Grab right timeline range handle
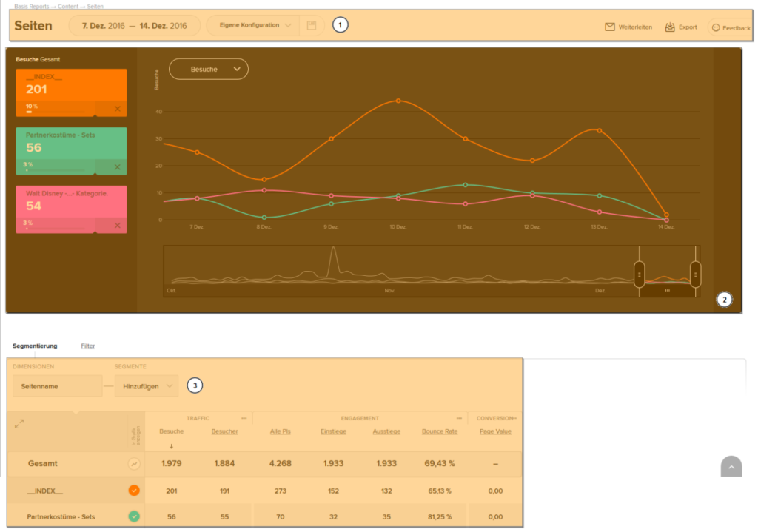This screenshot has height=532, width=758. (695, 275)
